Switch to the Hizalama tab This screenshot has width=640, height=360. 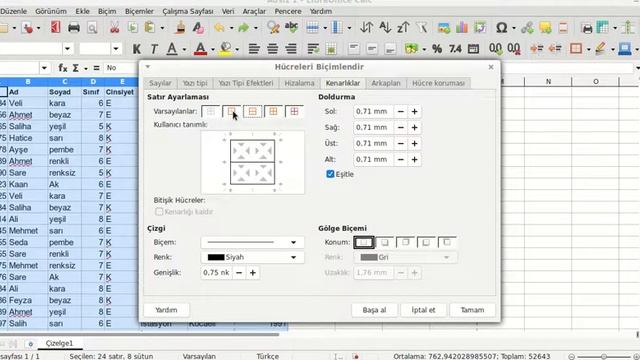coord(299,83)
